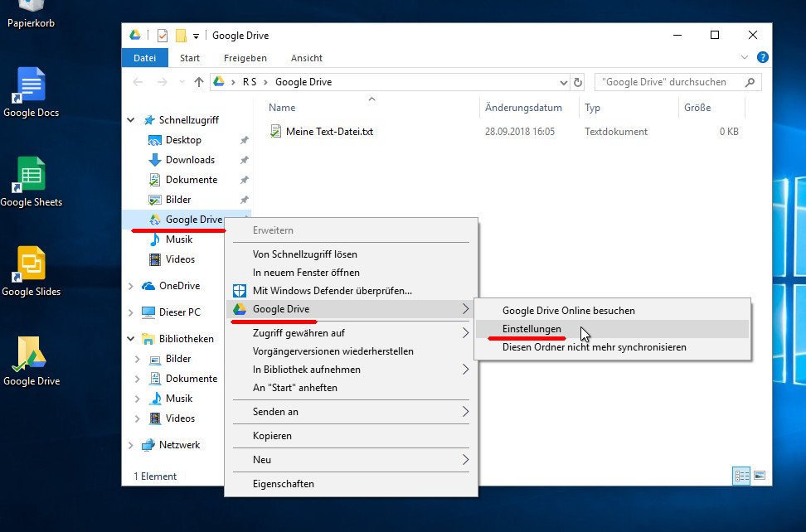Click Google Drive breadcrumb in address bar

pos(303,82)
